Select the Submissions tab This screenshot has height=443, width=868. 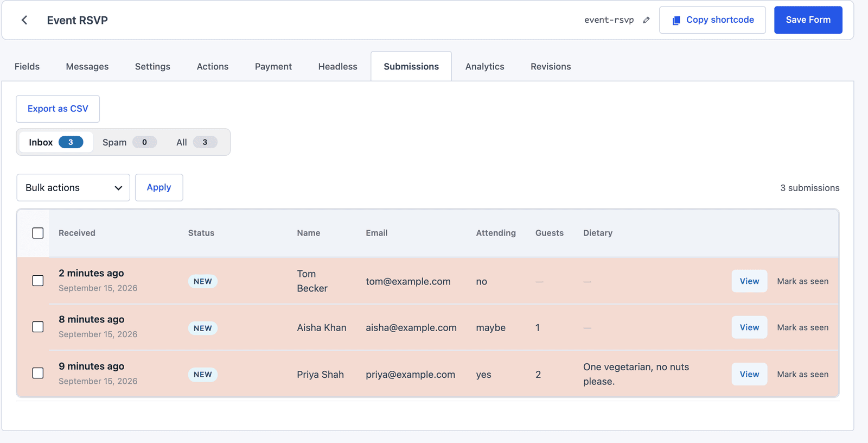(x=411, y=66)
